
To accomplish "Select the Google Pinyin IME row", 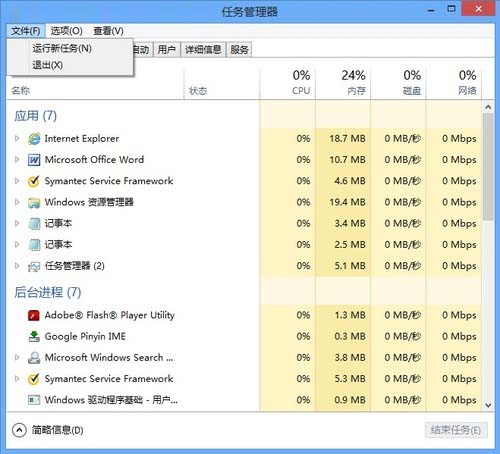I will click(244, 336).
